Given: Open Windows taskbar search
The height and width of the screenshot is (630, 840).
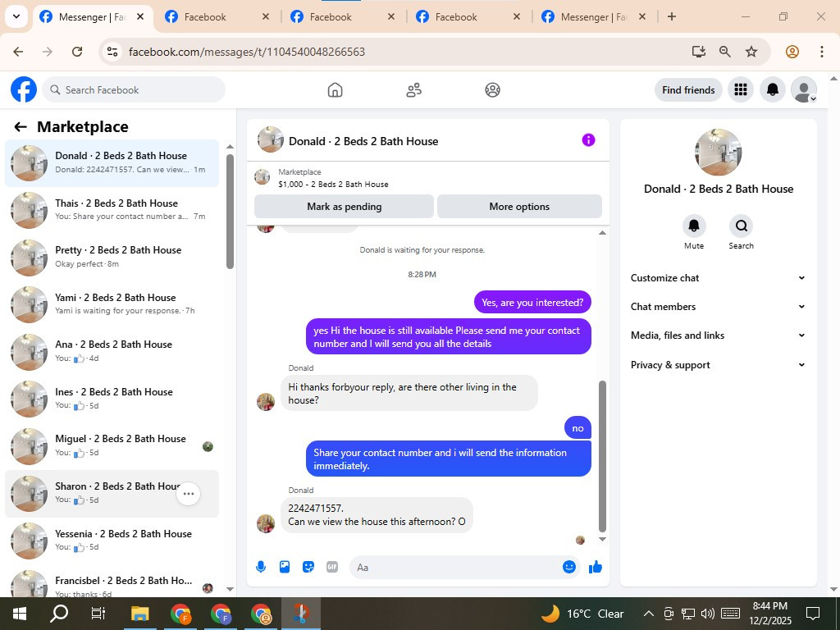Looking at the screenshot, I should [59, 614].
